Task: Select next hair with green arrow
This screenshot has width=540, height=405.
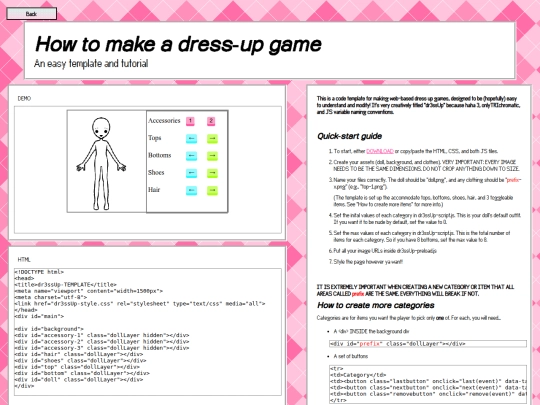Action: [212, 190]
